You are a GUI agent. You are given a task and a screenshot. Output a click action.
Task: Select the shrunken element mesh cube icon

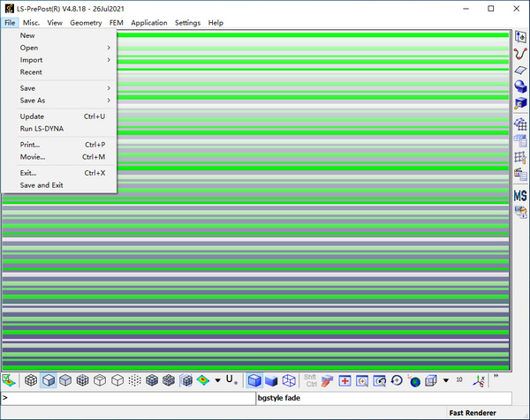pyautogui.click(x=169, y=380)
